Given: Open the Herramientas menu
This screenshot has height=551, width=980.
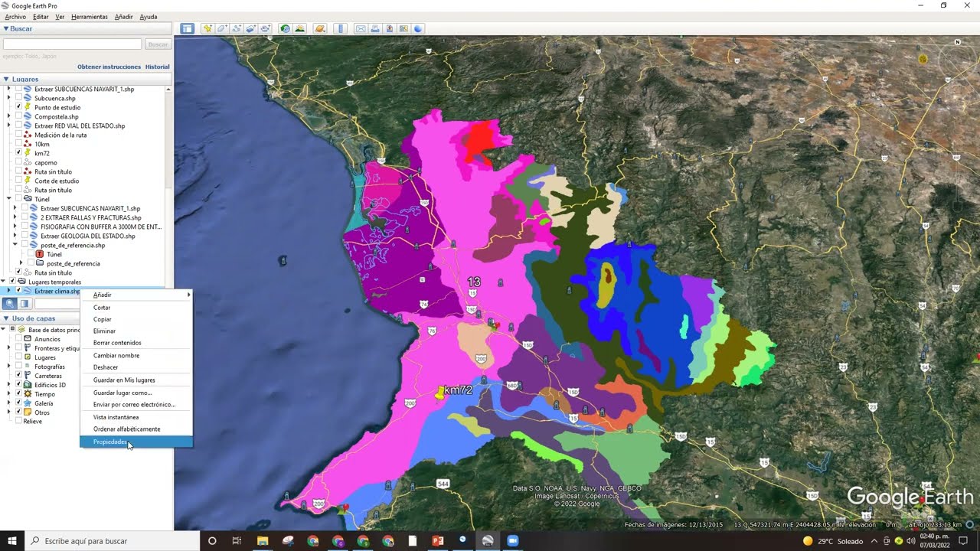Looking at the screenshot, I should (89, 17).
